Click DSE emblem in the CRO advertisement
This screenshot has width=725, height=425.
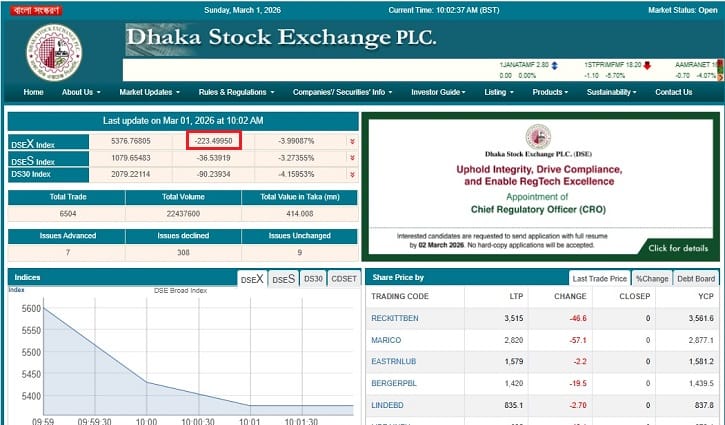538,137
